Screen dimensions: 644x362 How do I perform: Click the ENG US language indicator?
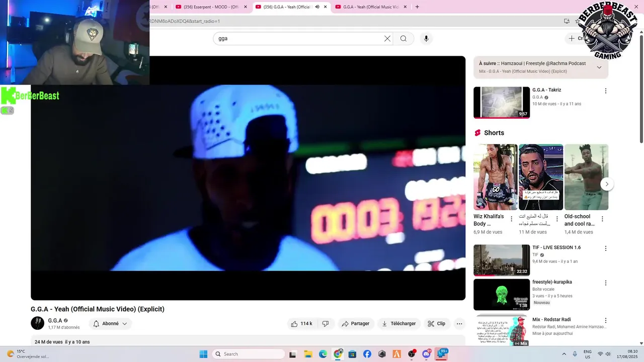coord(587,354)
